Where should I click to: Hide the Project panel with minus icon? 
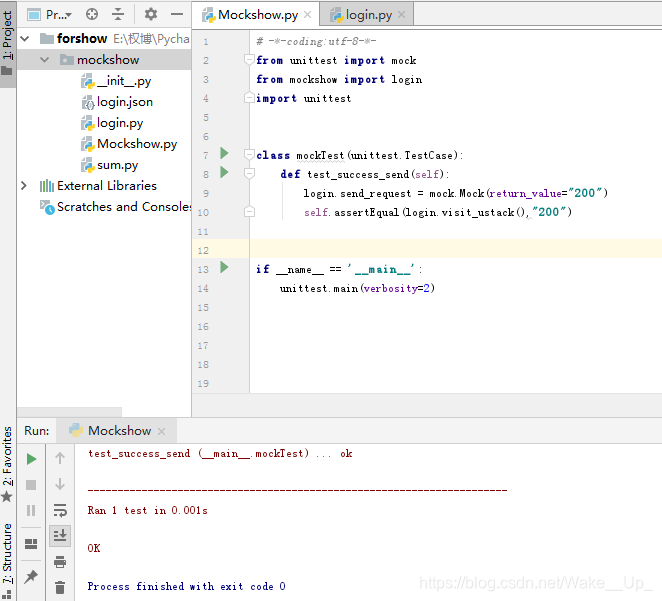tap(177, 14)
